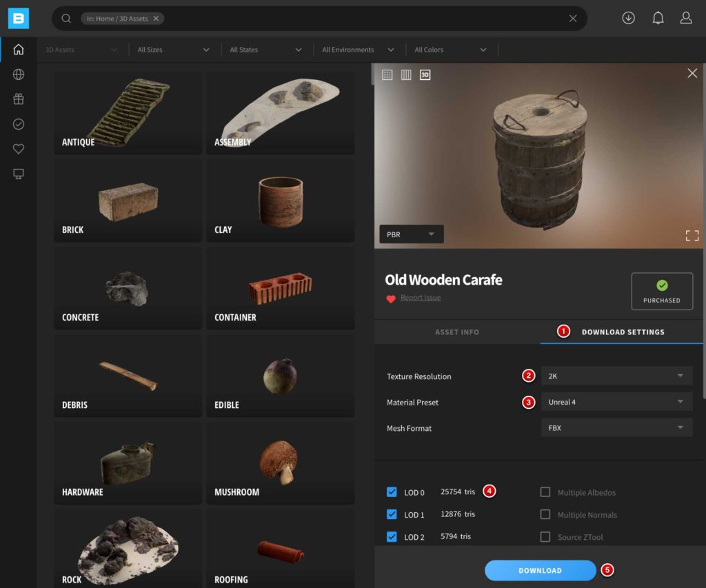Viewport: 706px width, 588px height.
Task: Open the user account icon
Action: [686, 19]
